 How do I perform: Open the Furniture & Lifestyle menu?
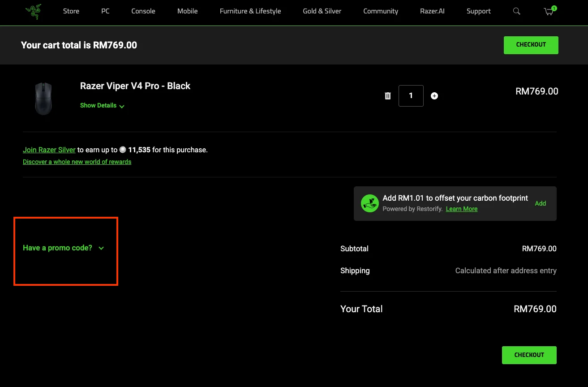click(x=250, y=11)
